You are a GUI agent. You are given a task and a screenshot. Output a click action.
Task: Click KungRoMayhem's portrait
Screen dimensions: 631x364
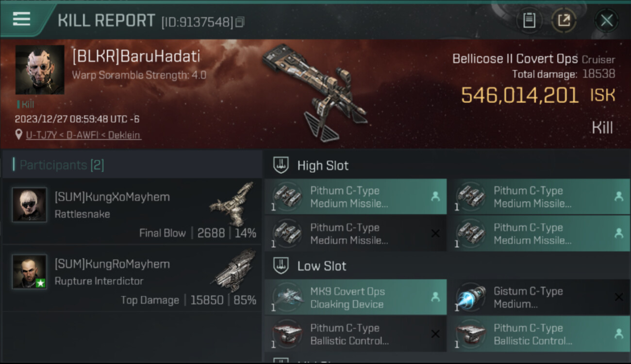pos(30,272)
